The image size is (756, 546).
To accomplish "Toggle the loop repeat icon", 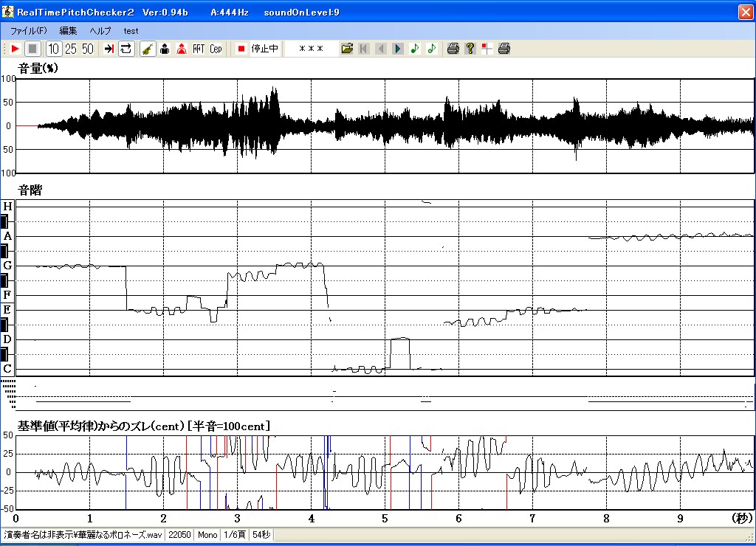I will click(x=126, y=49).
